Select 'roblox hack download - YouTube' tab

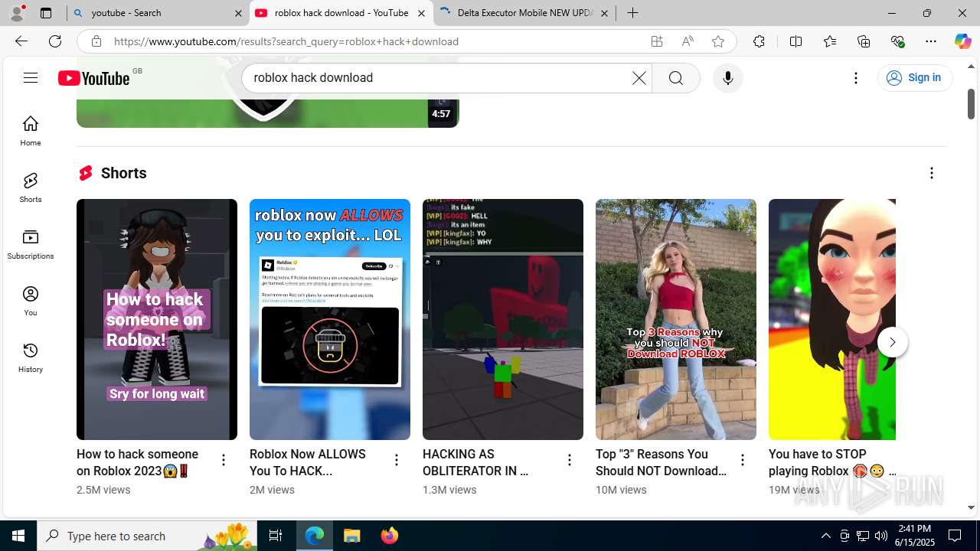[x=341, y=13]
